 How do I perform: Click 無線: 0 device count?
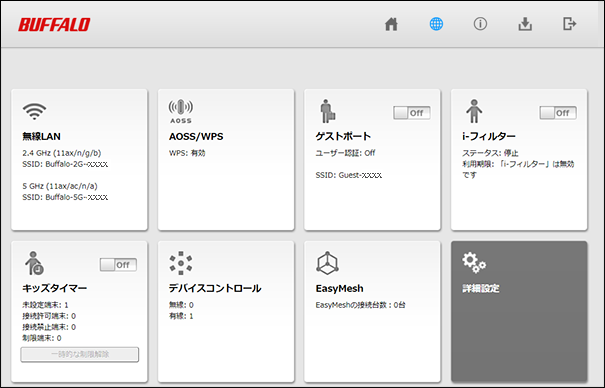pos(181,305)
